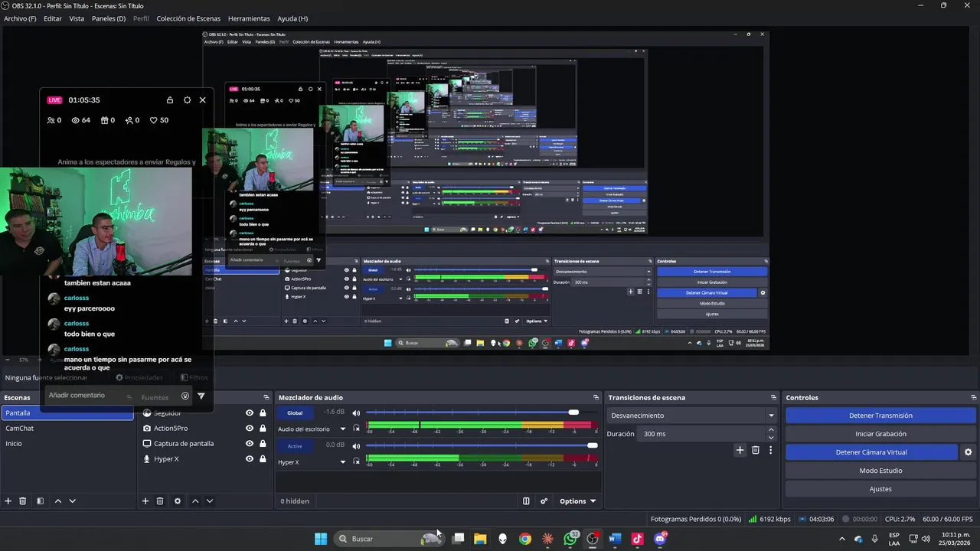Screen dimensions: 980x551
Task: Enable Modo Estudio button
Action: [880, 471]
